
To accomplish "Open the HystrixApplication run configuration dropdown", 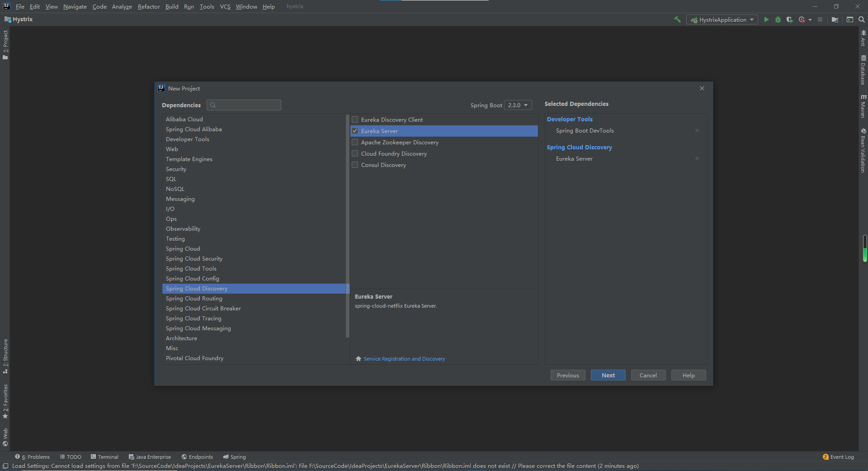I will click(x=722, y=19).
